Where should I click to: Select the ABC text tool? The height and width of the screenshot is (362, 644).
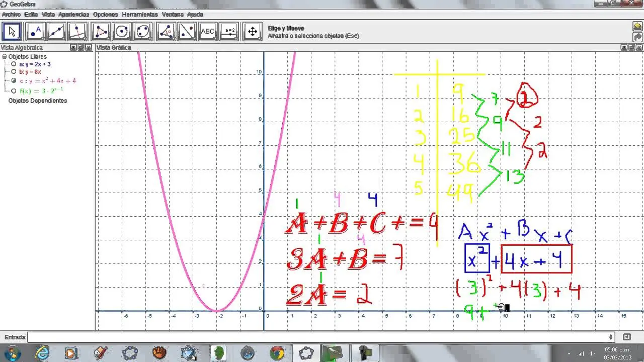[207, 31]
